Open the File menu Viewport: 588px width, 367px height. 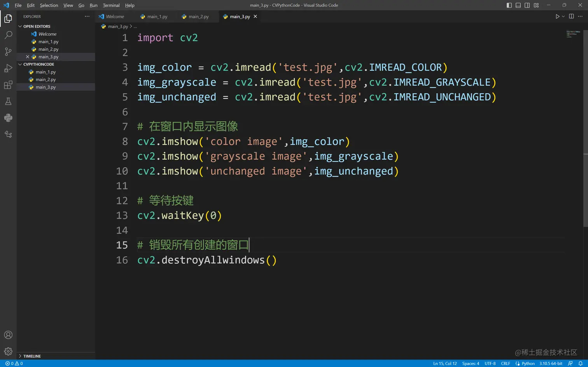pyautogui.click(x=18, y=5)
